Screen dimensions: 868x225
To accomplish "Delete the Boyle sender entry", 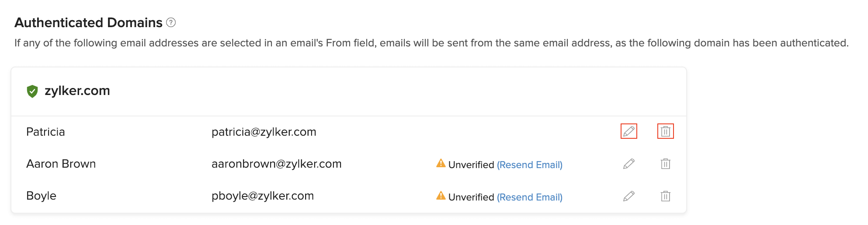I will coord(665,196).
